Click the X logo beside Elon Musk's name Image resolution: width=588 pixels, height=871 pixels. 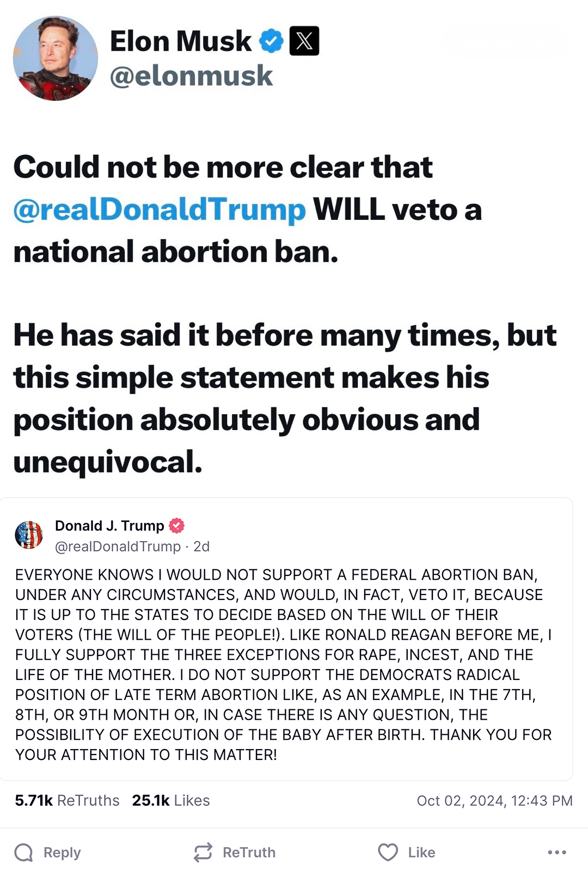[304, 40]
